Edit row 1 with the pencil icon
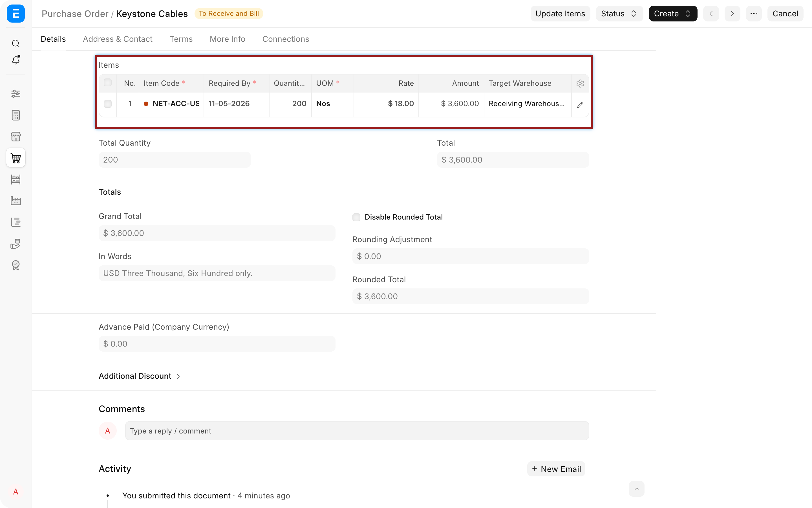This screenshot has width=812, height=508. click(x=580, y=105)
